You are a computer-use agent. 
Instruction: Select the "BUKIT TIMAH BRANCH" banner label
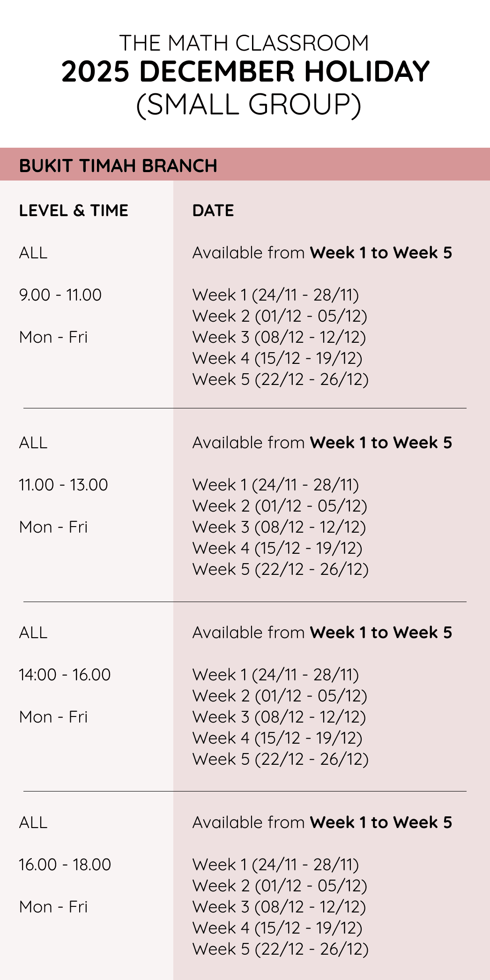(118, 166)
